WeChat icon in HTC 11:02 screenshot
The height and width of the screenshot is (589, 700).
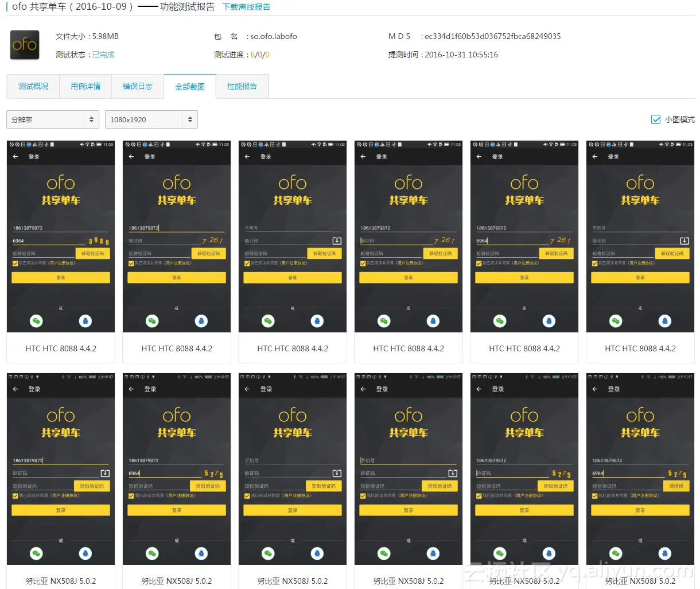click(268, 321)
